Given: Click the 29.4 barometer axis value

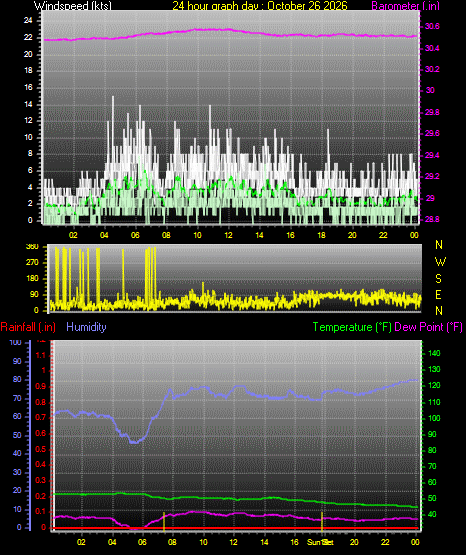Looking at the screenshot, I should click(x=432, y=155).
